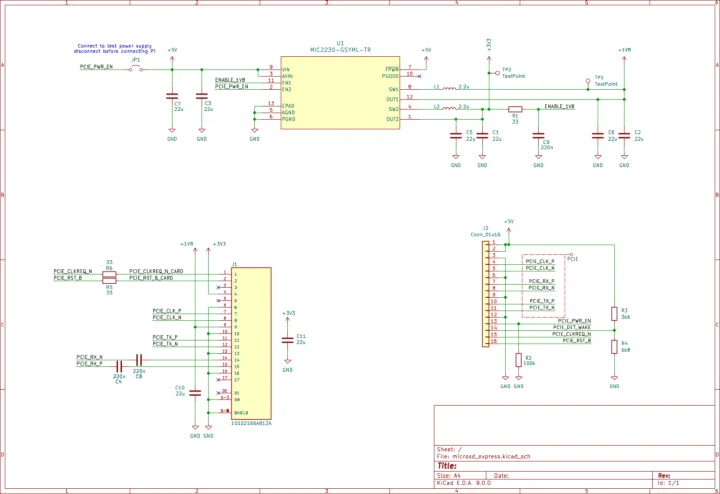Select the ENABLE_1V8 label right of R1
This screenshot has height=494, width=720.
point(559,106)
